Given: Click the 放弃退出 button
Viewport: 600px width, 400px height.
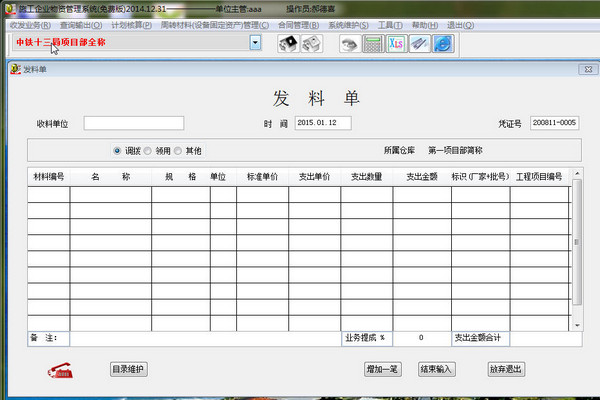Looking at the screenshot, I should point(506,369).
